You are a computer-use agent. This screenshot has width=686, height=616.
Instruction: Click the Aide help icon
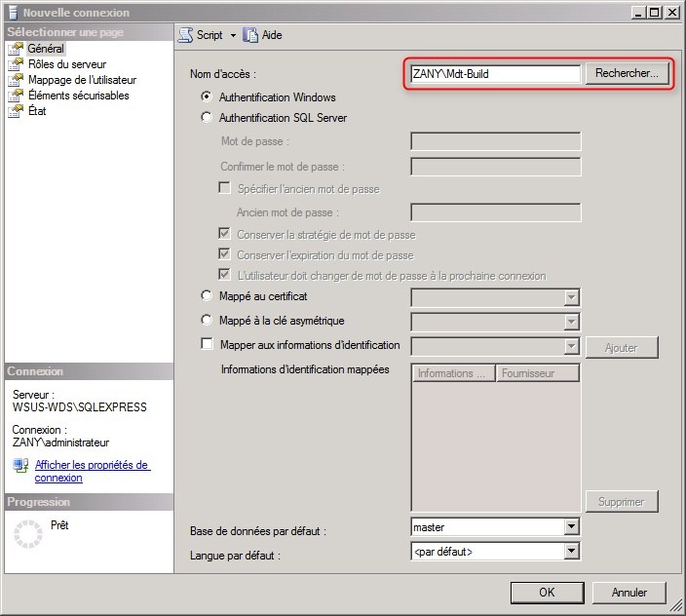click(x=250, y=35)
